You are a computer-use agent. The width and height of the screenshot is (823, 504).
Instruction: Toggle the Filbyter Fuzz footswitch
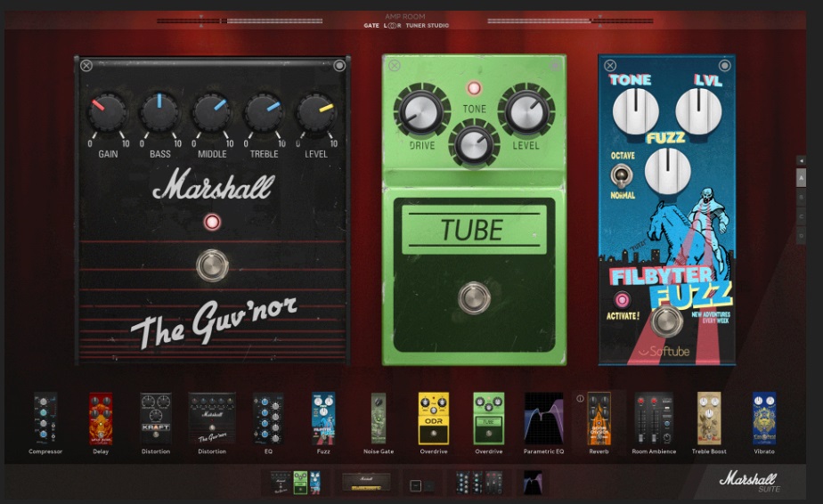(x=666, y=321)
